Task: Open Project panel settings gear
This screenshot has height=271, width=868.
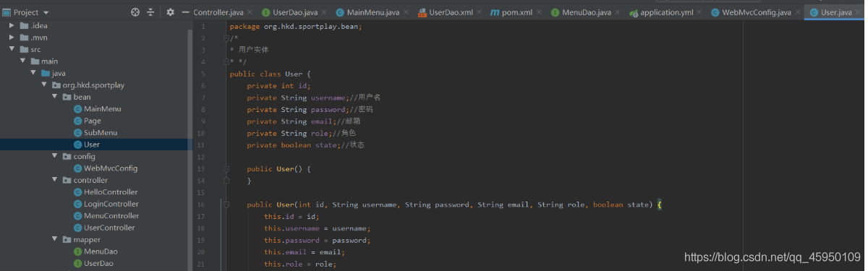Action: [171, 12]
